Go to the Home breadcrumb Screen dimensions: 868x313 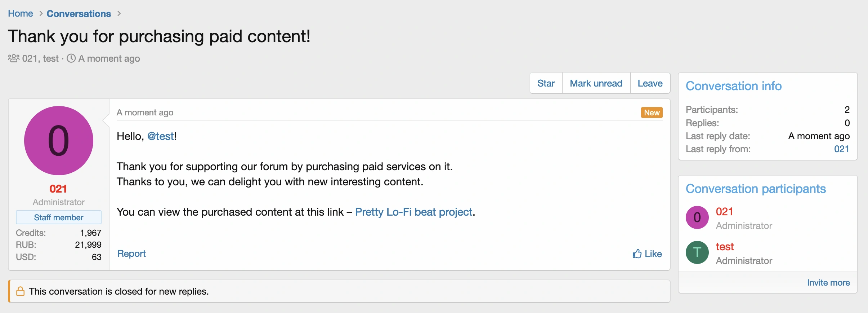click(21, 14)
